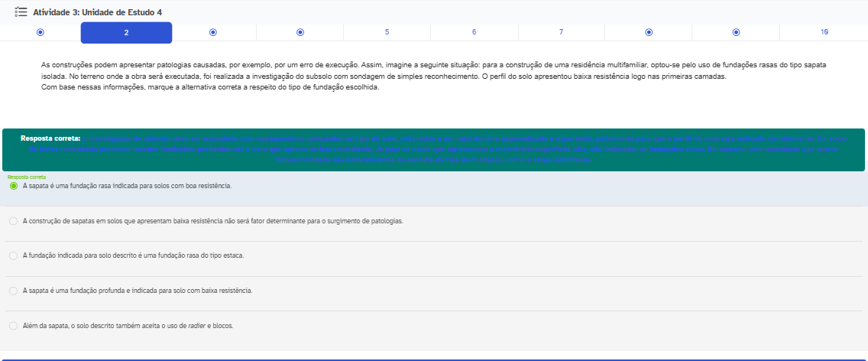
Task: Choose radio option mentioning radier e blocos
Action: tap(14, 326)
